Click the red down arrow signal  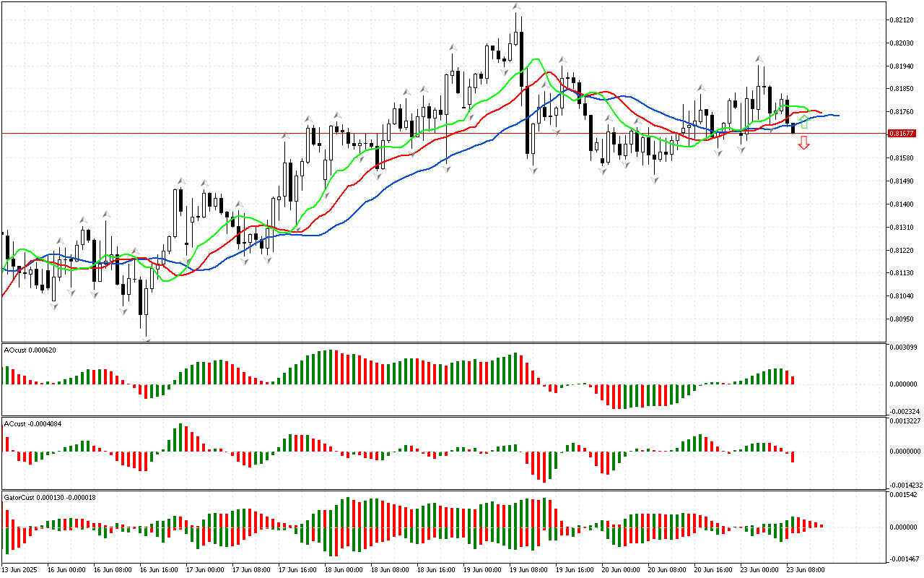(x=803, y=144)
